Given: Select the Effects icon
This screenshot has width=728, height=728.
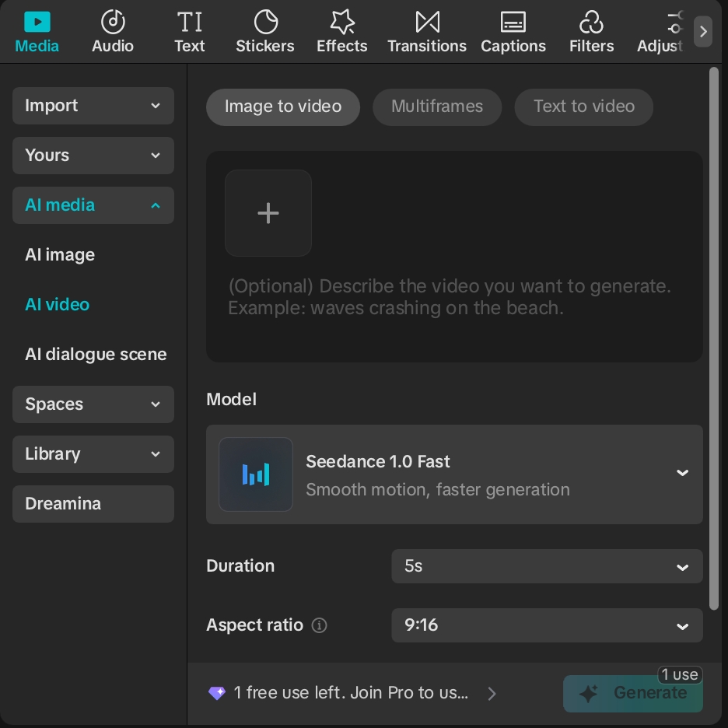Looking at the screenshot, I should pos(341,22).
